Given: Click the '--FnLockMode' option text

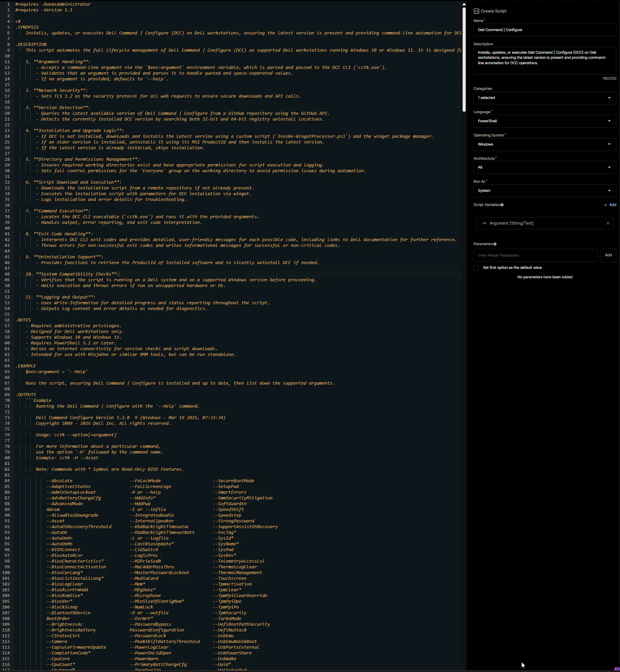Looking at the screenshot, I should tap(145, 481).
